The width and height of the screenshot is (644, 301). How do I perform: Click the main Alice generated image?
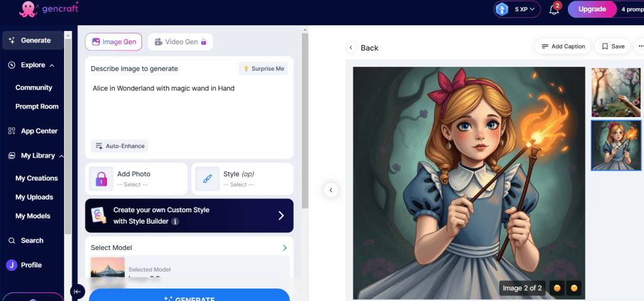(469, 183)
